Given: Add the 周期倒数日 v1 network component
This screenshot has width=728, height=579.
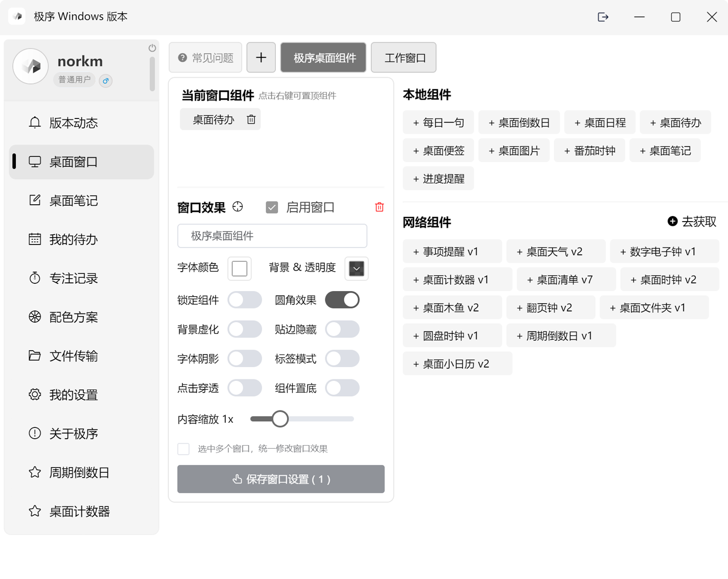Looking at the screenshot, I should tap(561, 335).
